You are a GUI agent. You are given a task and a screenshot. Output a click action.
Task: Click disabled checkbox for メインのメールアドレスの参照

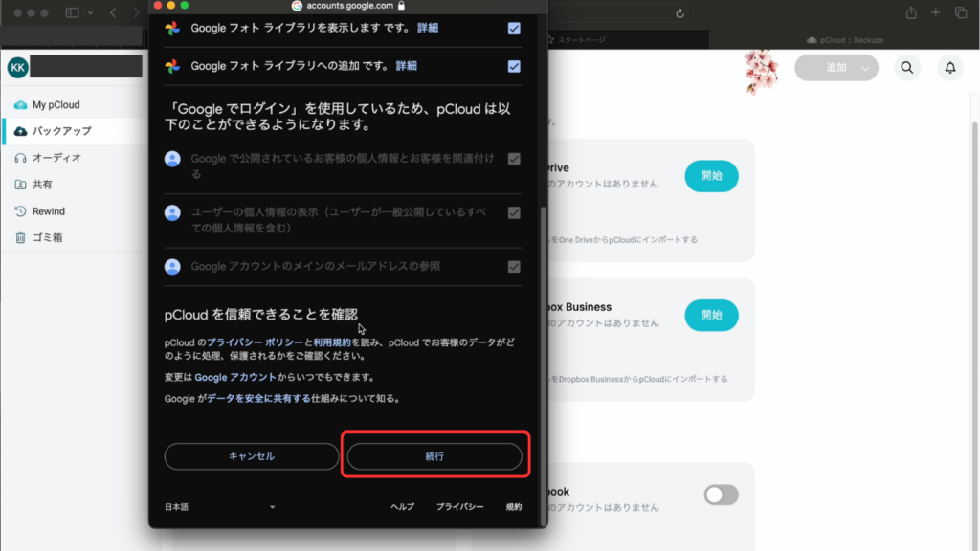coord(514,267)
